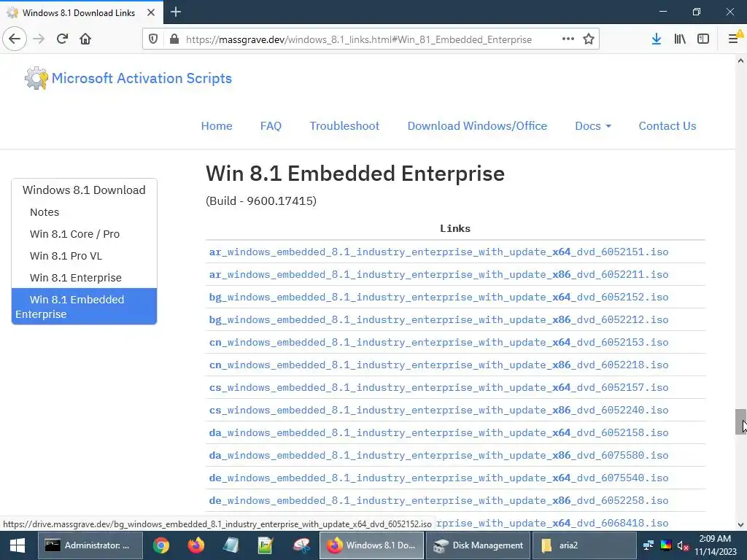
Task: Close the Windows 8.1 Download Links tab
Action: (x=151, y=12)
